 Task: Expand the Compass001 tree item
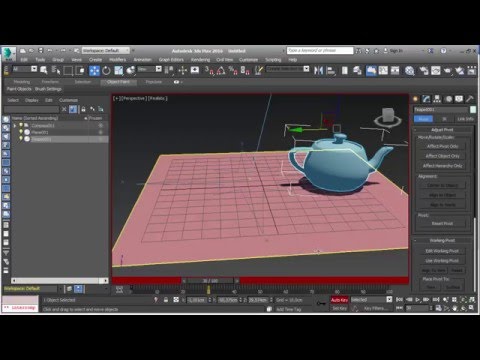click(15, 126)
